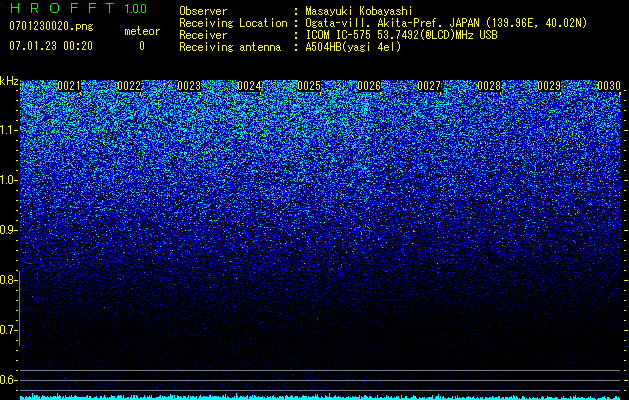The height and width of the screenshot is (400, 629).
Task: Click the timestamp 07.01.23 00:20
Action: [x=51, y=46]
